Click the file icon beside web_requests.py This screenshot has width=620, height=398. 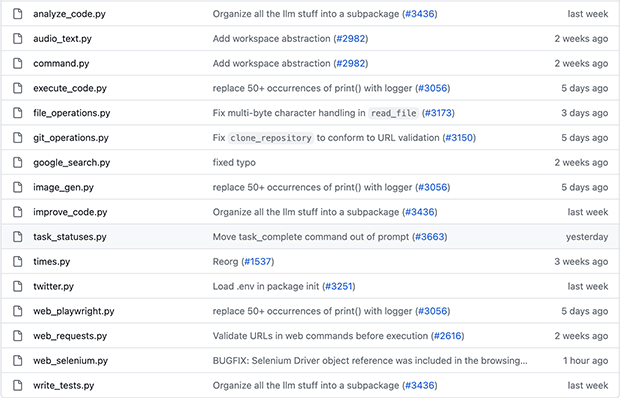tap(18, 336)
